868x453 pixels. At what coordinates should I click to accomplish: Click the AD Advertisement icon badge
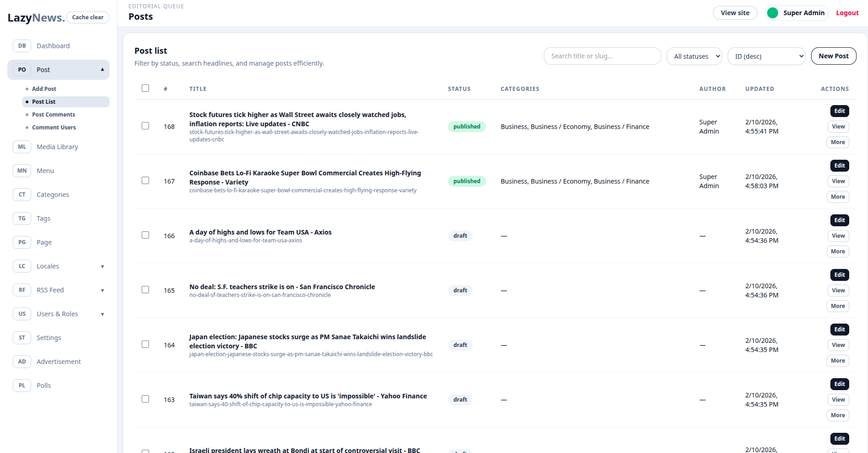pyautogui.click(x=22, y=362)
